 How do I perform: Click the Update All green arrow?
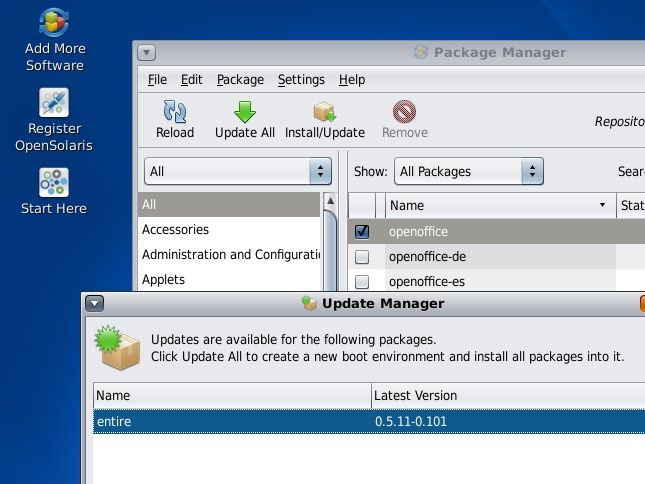point(245,112)
